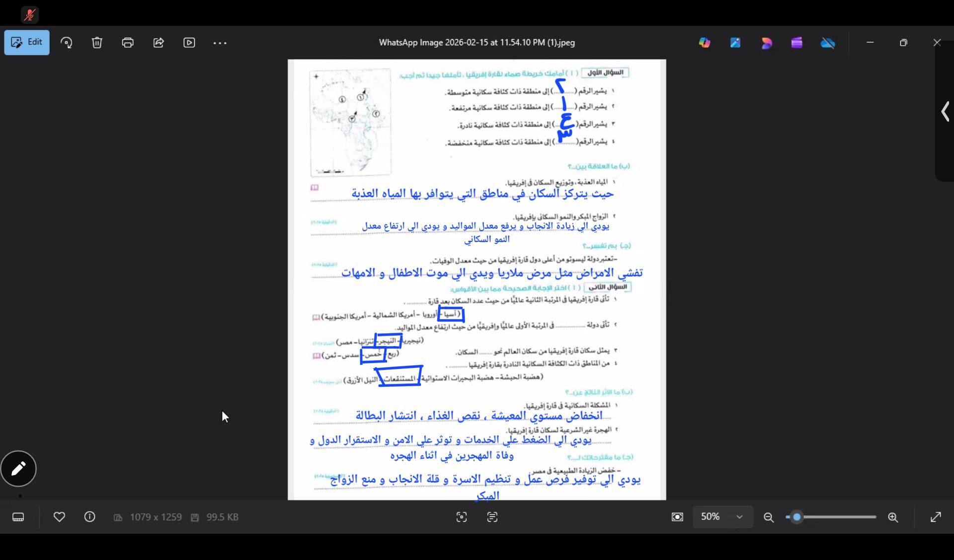
Task: Show file info panel
Action: point(89,517)
